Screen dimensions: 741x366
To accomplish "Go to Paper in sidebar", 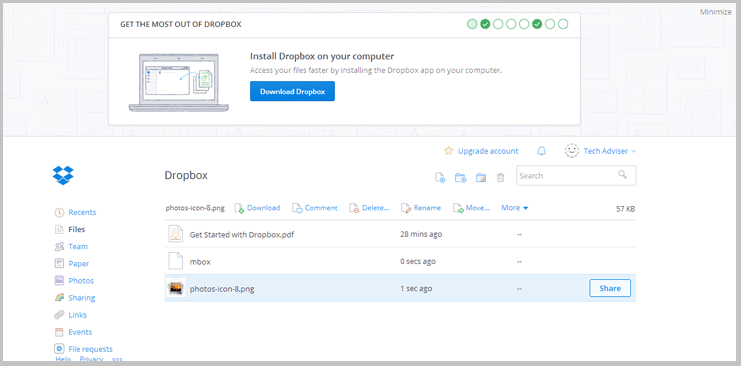I will [78, 263].
